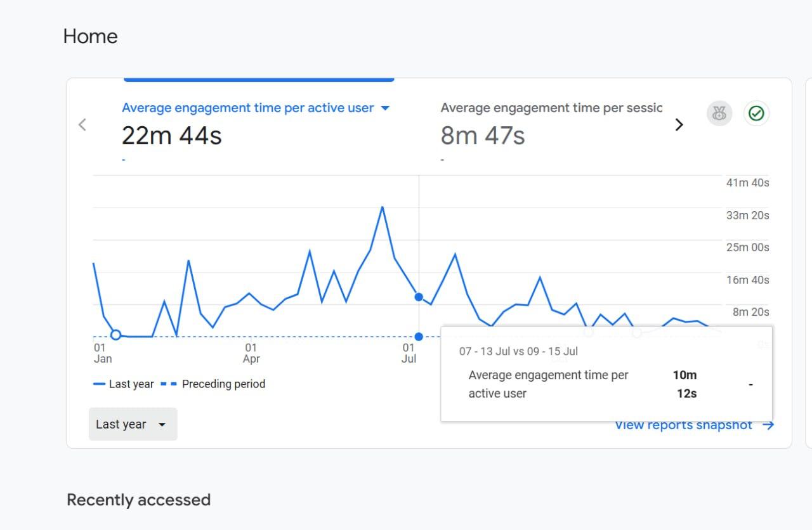Select the highlighted July point on the solid line
Image resolution: width=812 pixels, height=530 pixels.
[419, 297]
